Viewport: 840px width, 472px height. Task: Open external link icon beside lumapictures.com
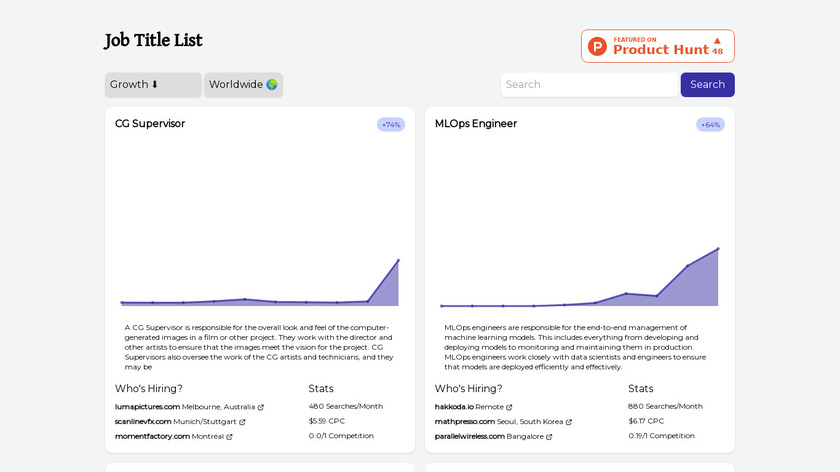[261, 407]
